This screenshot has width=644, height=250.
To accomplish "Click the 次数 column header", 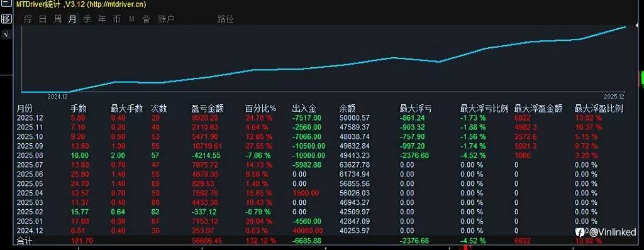I will click(158, 109).
